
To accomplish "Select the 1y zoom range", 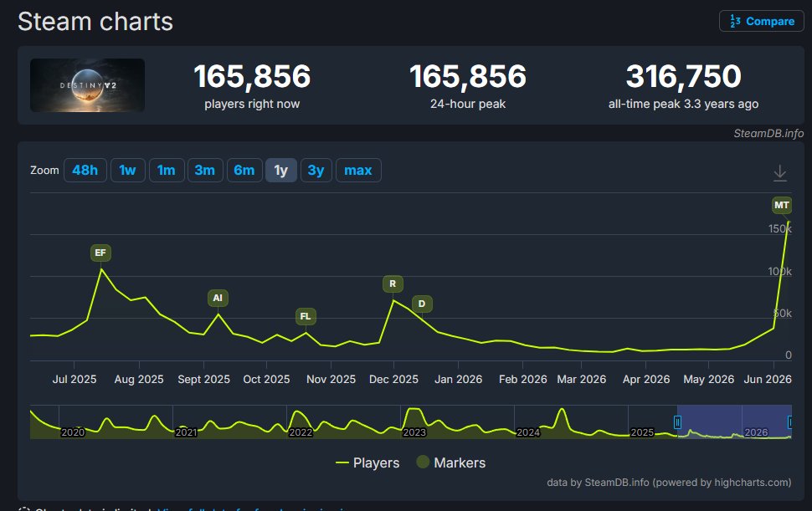I will pos(280,170).
